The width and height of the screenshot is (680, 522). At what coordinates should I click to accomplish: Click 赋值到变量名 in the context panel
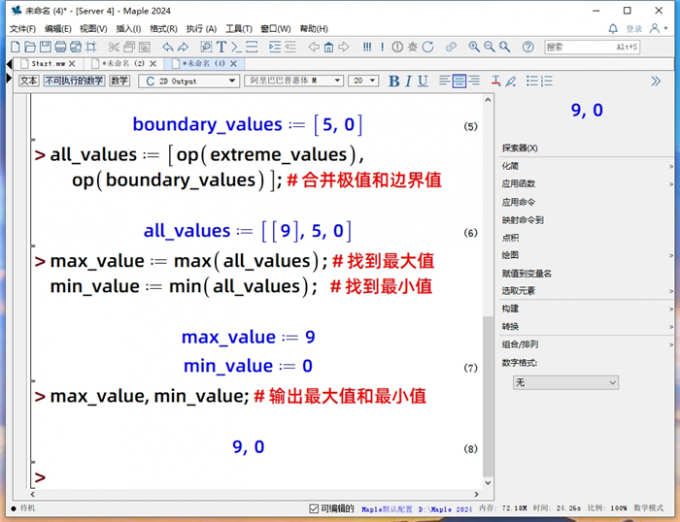pyautogui.click(x=526, y=273)
